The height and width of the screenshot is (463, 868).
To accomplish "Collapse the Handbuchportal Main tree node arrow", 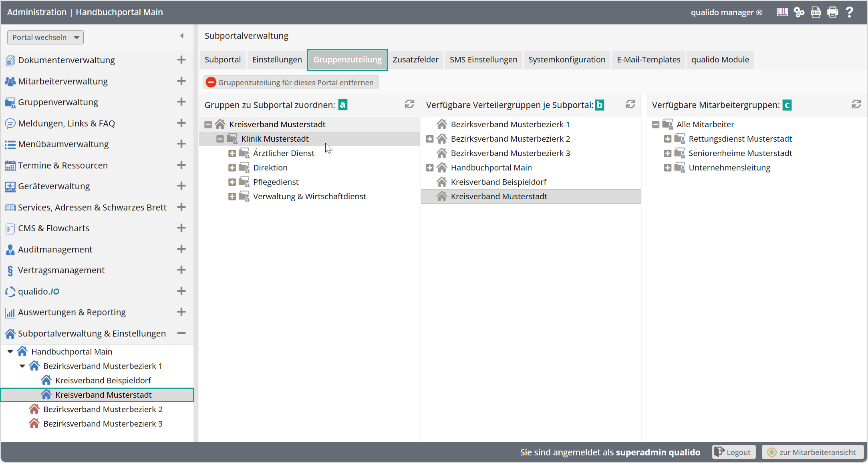I will coord(10,352).
